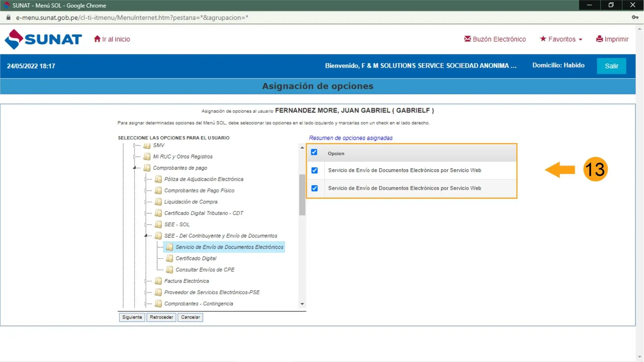Click the Cancelar button
Image resolution: width=644 pixels, height=362 pixels.
(x=190, y=317)
